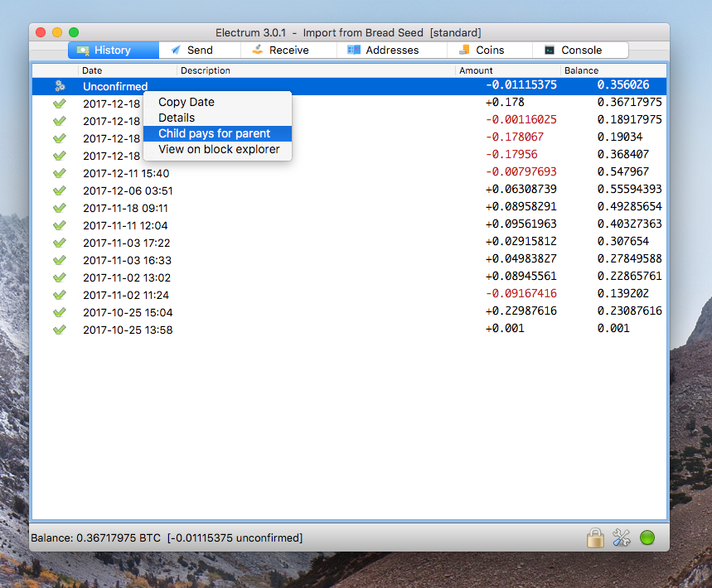Click the +0.001 amount
This screenshot has width=712, height=588.
pos(505,328)
